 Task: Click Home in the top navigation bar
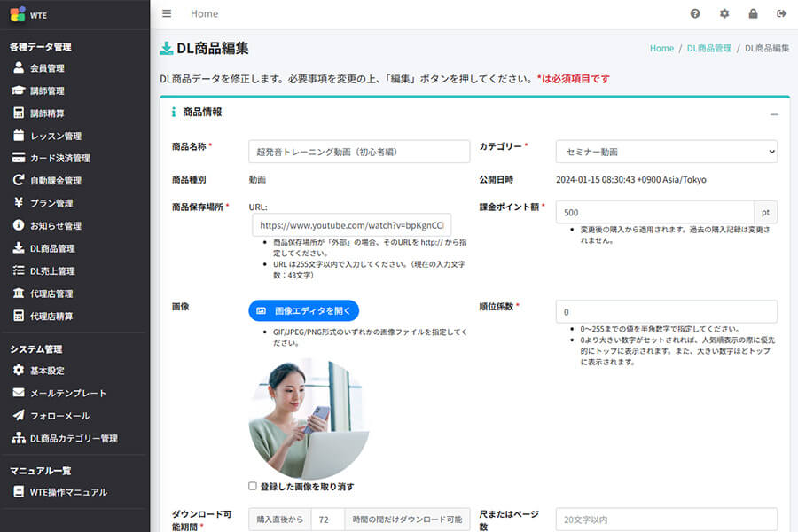(x=204, y=13)
